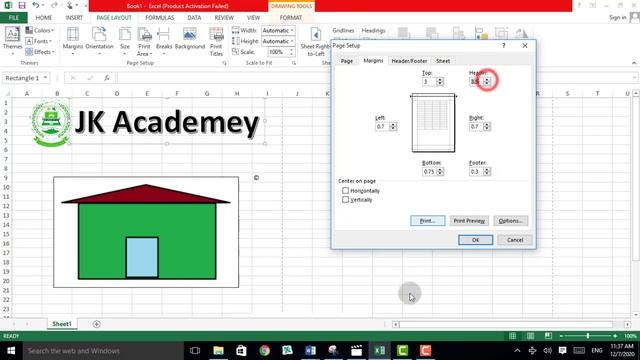Open the Orientation menu
The height and width of the screenshot is (360, 640).
[99, 41]
